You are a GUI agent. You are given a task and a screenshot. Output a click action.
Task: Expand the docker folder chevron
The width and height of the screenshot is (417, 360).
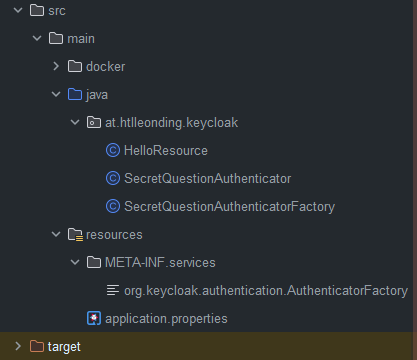[x=56, y=66]
